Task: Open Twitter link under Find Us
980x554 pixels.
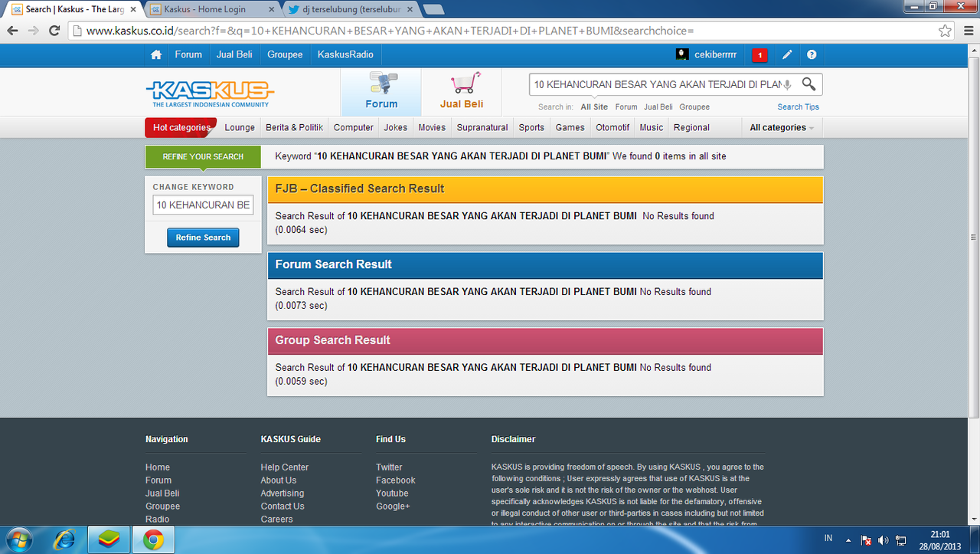Action: (389, 467)
